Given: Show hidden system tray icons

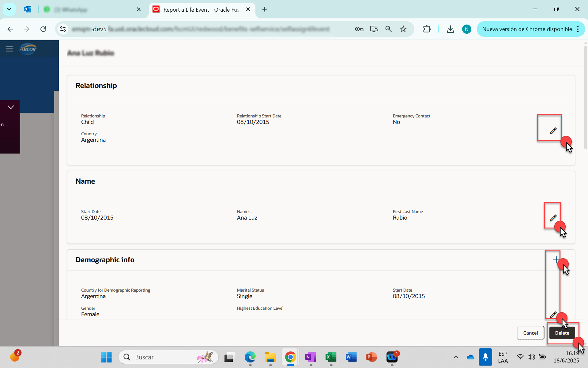Looking at the screenshot, I should [456, 357].
